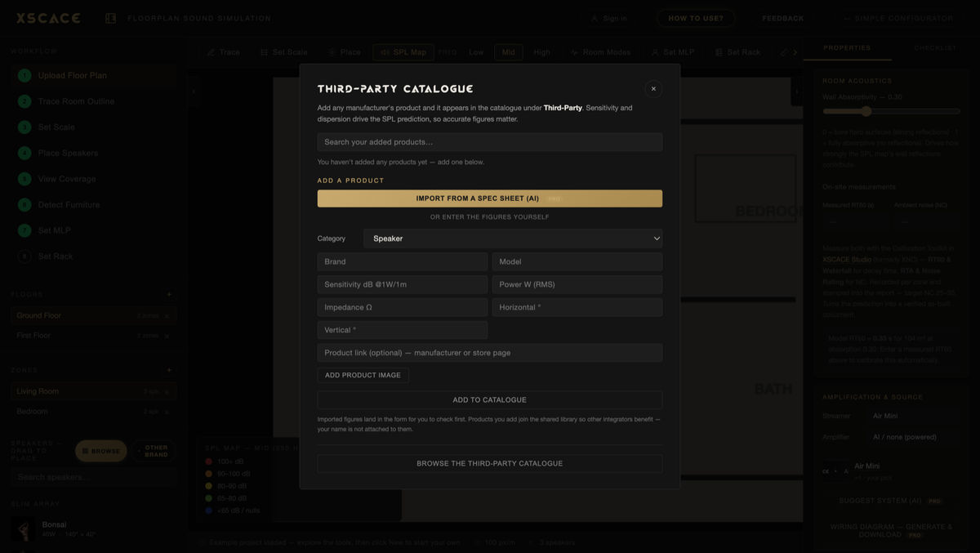
Task: Add a new zone with plus icon
Action: click(169, 370)
